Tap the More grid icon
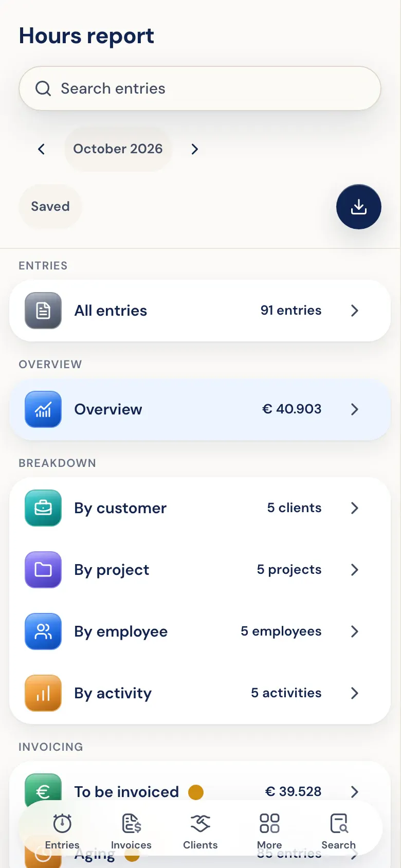 click(x=269, y=823)
